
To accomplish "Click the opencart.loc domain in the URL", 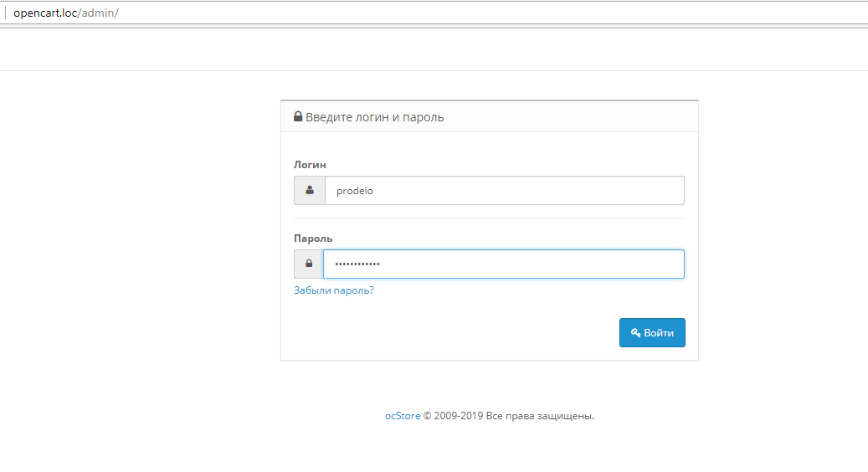I will point(45,13).
